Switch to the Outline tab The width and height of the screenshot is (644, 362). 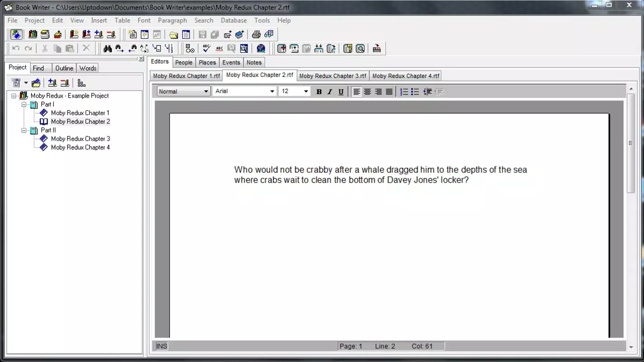(64, 68)
